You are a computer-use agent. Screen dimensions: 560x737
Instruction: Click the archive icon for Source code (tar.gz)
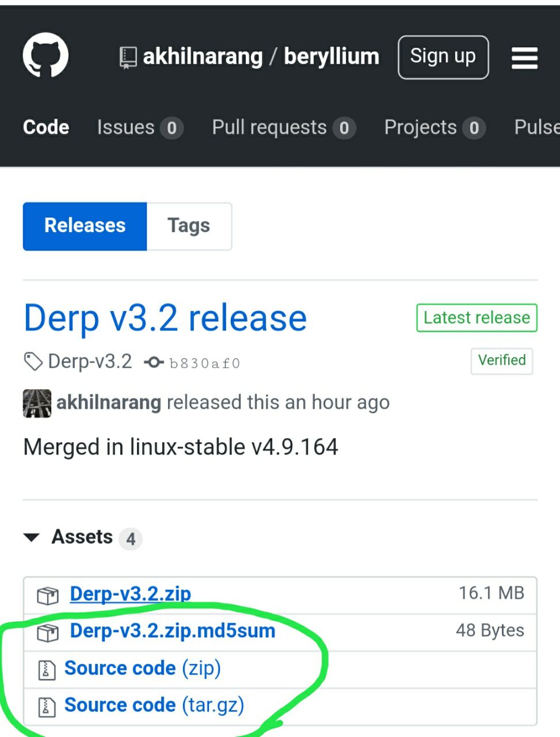pos(47,706)
